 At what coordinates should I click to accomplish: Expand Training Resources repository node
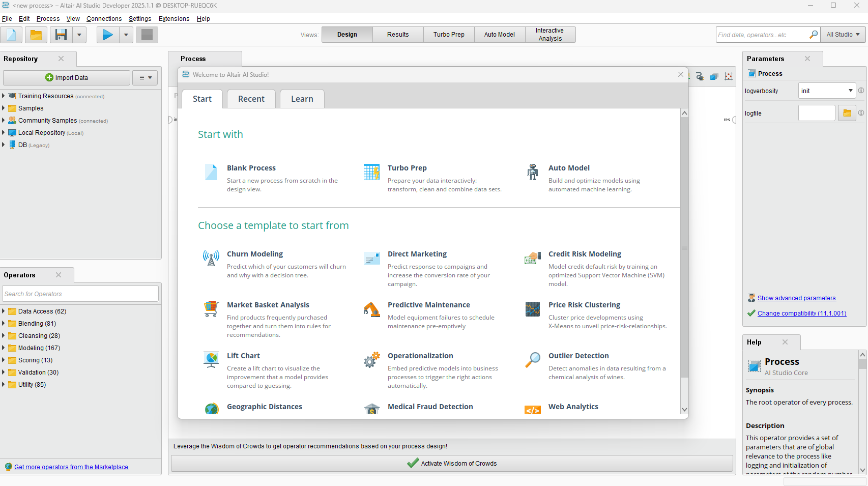point(3,96)
